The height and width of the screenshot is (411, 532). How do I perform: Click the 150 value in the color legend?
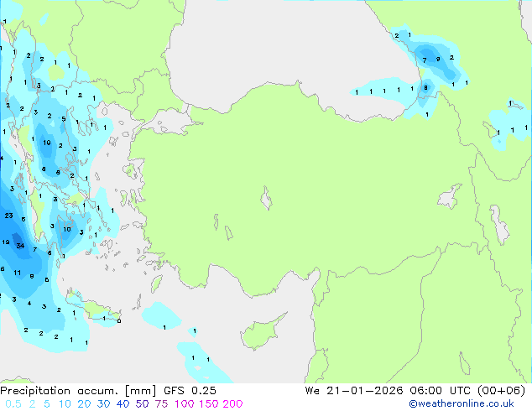coord(209,404)
